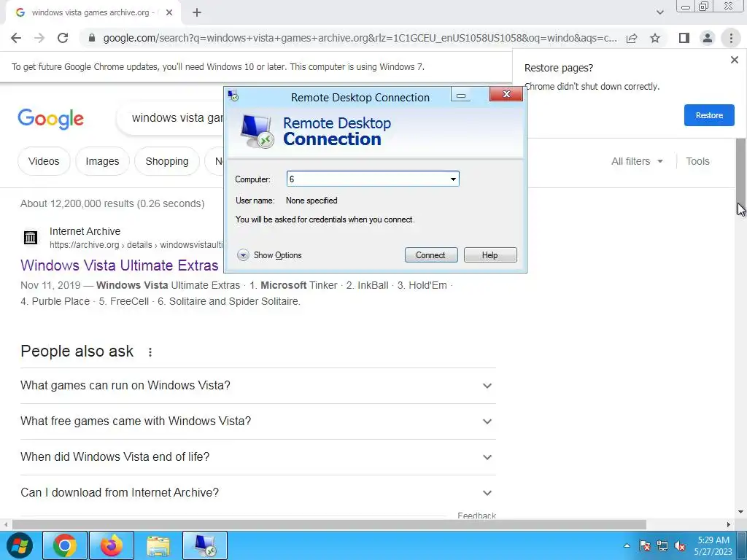747x560 pixels.
Task: Click Connect in Remote Desktop
Action: 430,254
